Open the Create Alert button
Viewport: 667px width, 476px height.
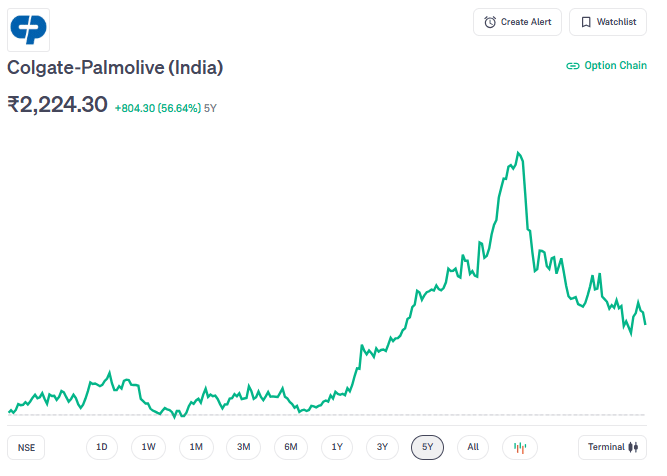point(517,22)
